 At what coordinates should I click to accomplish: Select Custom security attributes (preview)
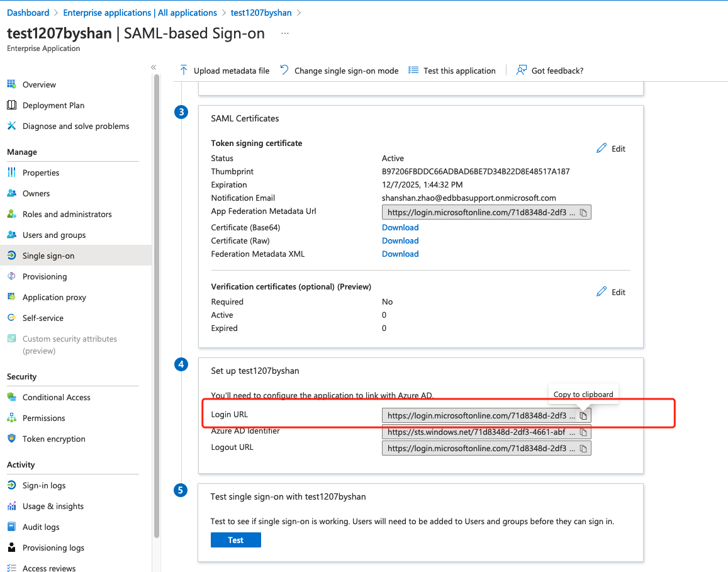tap(70, 344)
